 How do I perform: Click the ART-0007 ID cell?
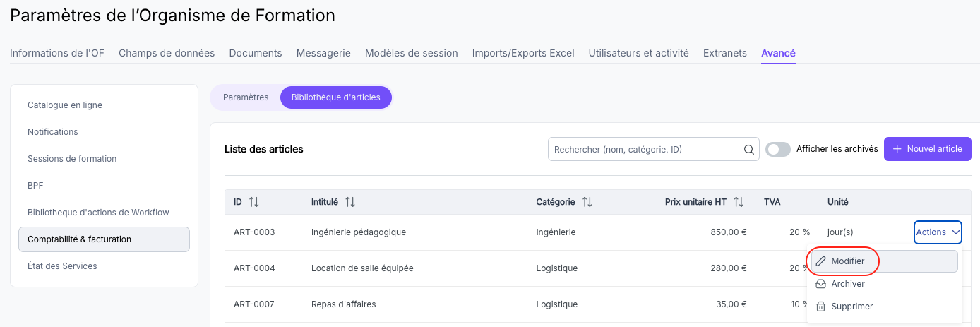tap(254, 304)
